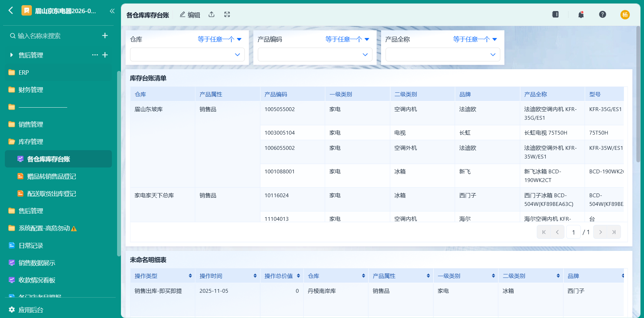Click the product code 1005055002
Screen dimensions: 644x318
(280, 109)
